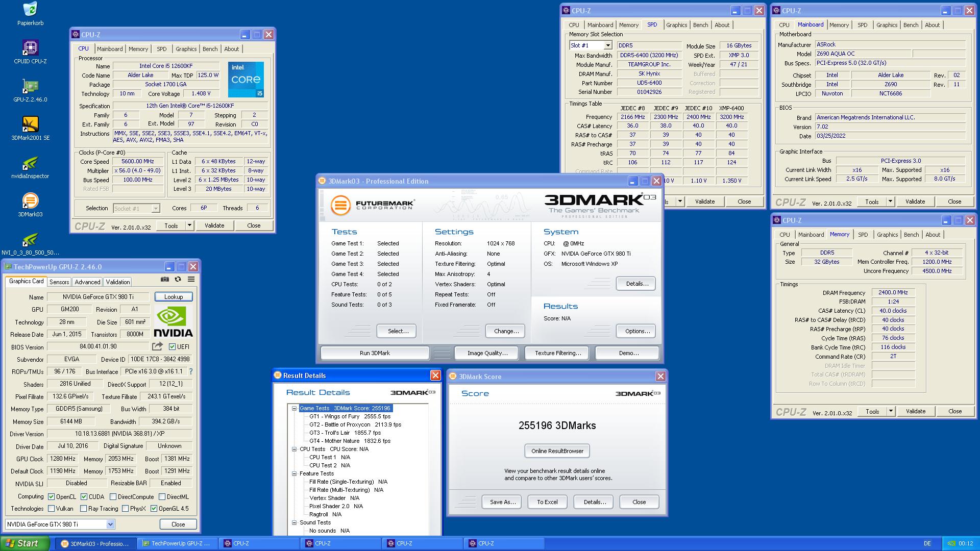The image size is (980, 551).
Task: Click Options button under Results
Action: (x=637, y=331)
